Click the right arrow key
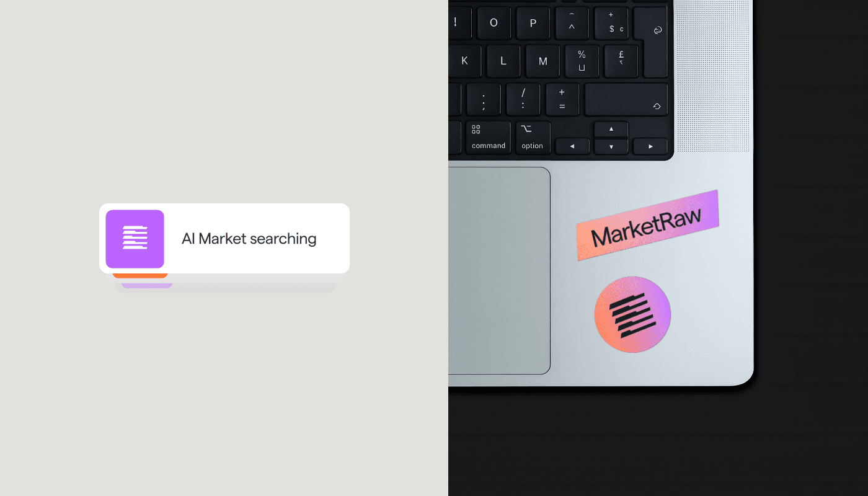The image size is (868, 496). coord(650,146)
